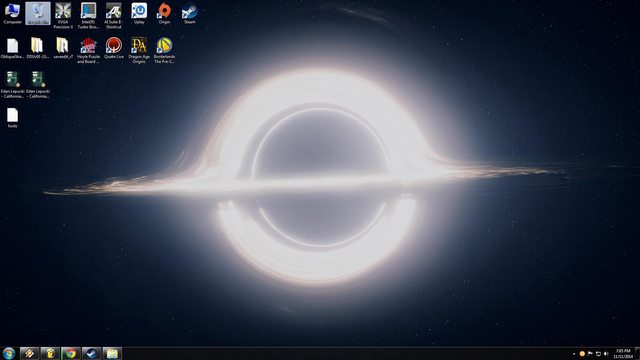This screenshot has height=360, width=640.
Task: Select the Borderlands The Pre-Sequel shortcut
Action: coord(164,50)
